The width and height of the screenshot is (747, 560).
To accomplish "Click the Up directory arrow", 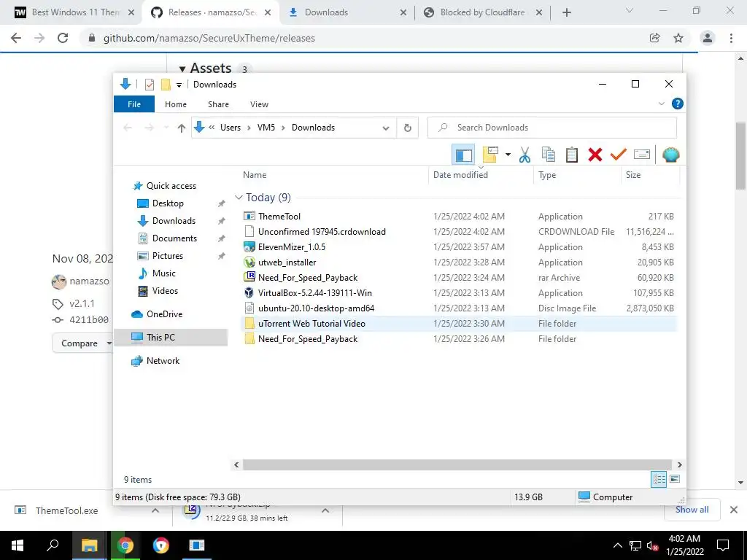I will [x=182, y=128].
